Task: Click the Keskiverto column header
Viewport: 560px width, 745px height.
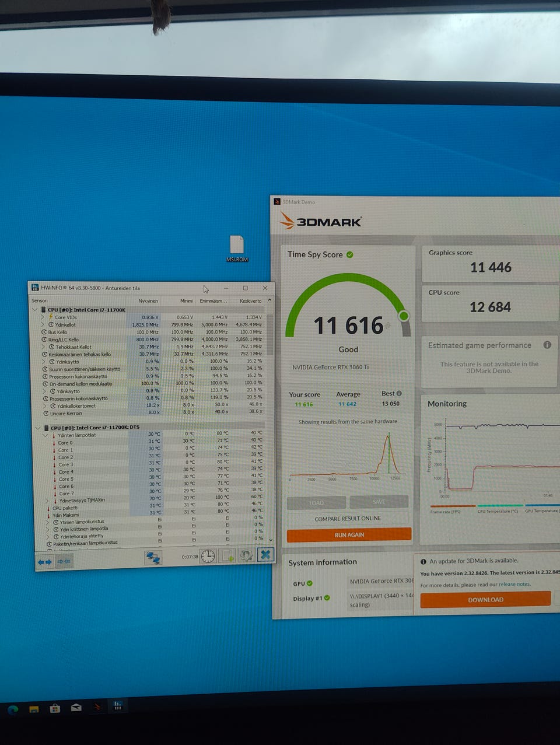Action: point(250,300)
